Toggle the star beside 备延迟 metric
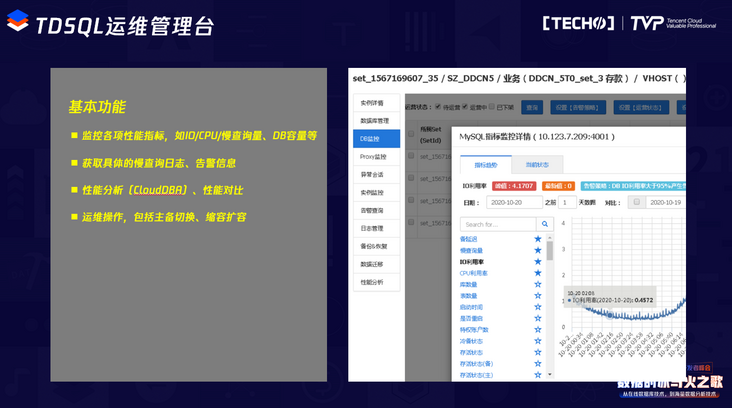This screenshot has width=732, height=408. click(538, 239)
